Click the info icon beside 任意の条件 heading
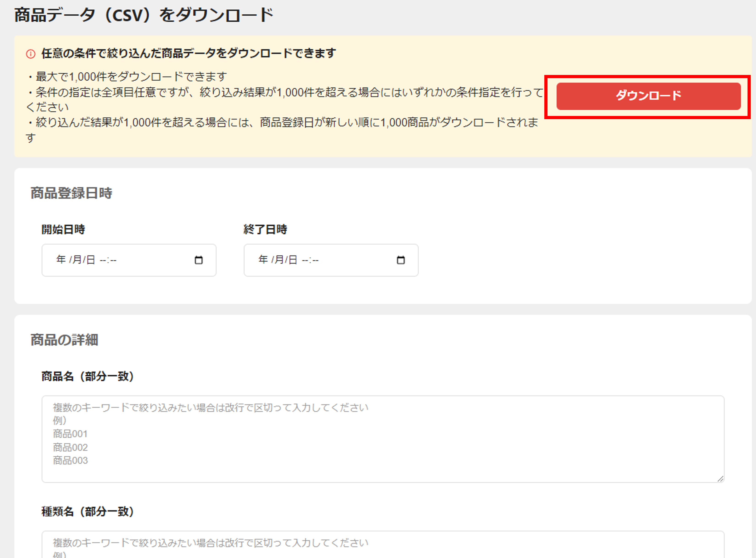 31,54
